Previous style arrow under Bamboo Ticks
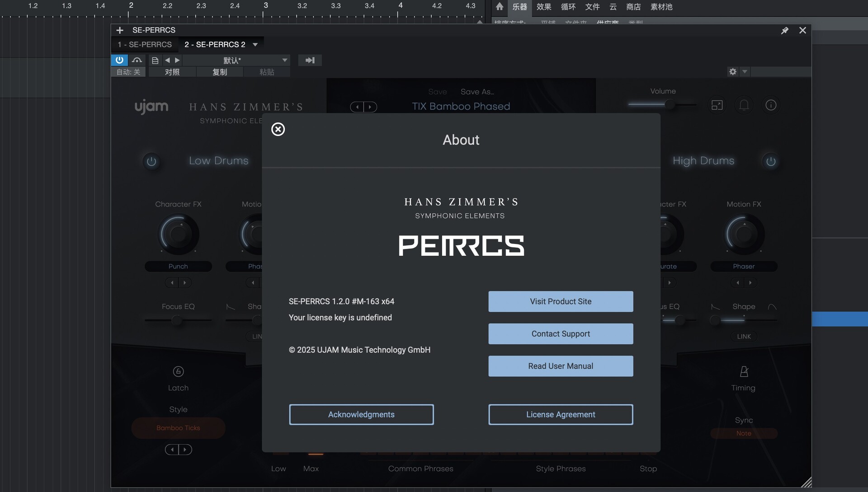The width and height of the screenshot is (868, 492). click(172, 450)
